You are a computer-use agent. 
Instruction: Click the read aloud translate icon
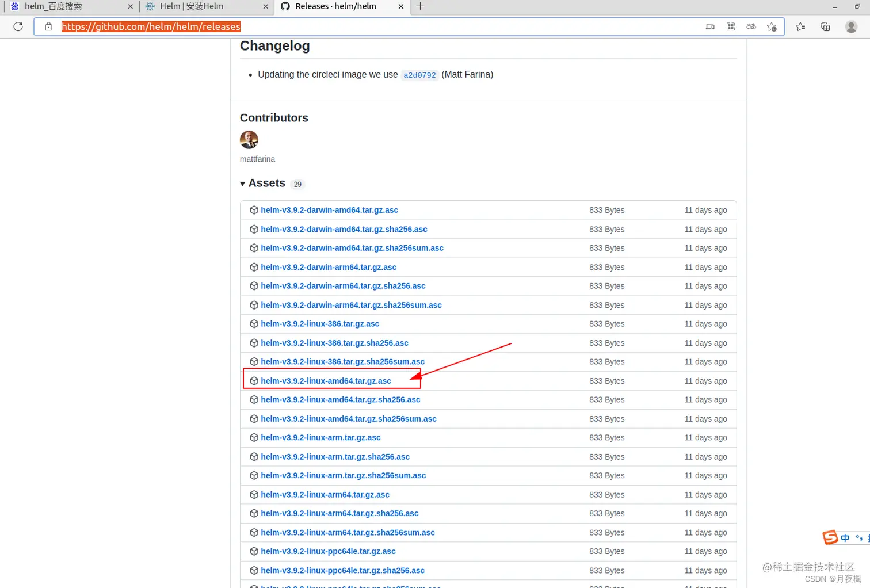tap(751, 26)
